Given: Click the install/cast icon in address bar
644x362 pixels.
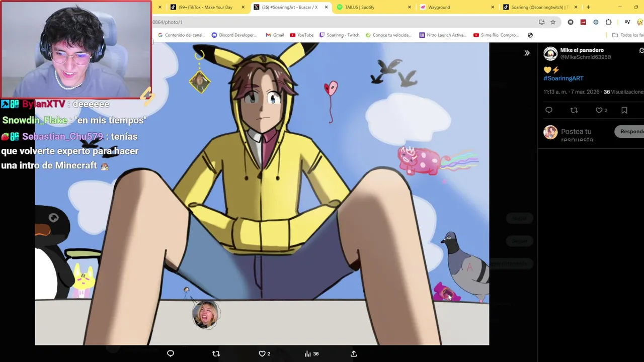Looking at the screenshot, I should point(541,22).
